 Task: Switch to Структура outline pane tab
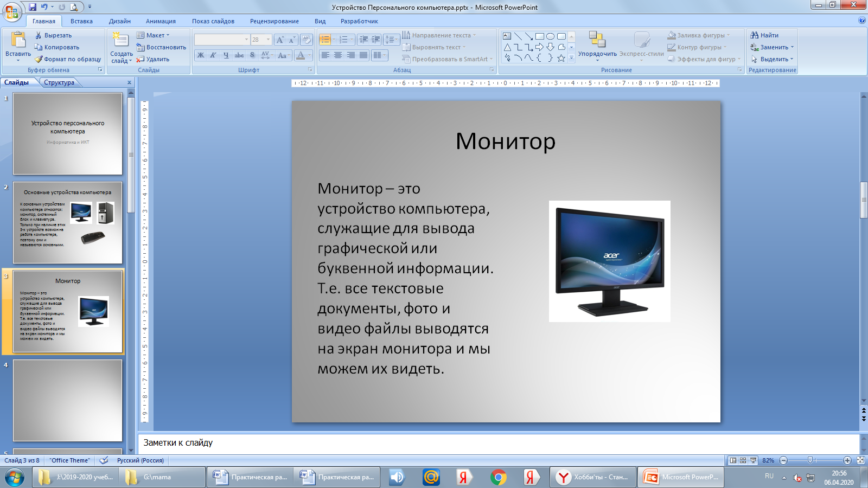tap(59, 82)
